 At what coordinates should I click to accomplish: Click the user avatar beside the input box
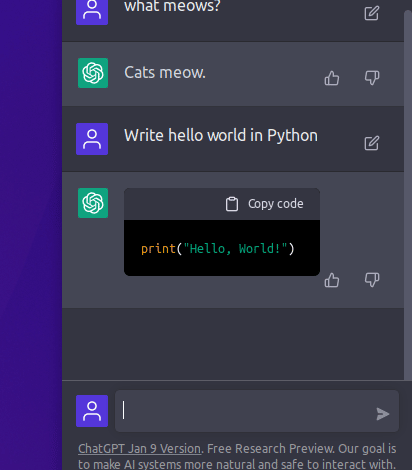point(92,411)
